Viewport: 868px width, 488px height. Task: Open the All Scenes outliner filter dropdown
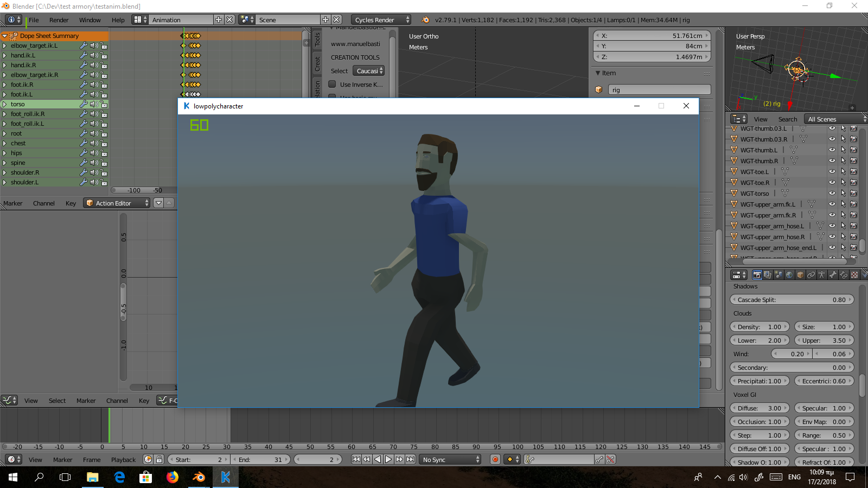point(835,119)
